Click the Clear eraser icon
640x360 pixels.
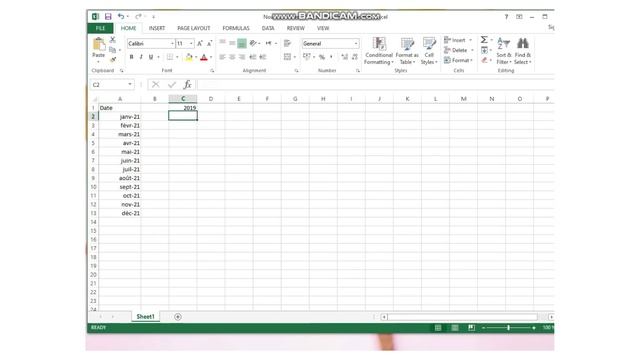tap(484, 60)
